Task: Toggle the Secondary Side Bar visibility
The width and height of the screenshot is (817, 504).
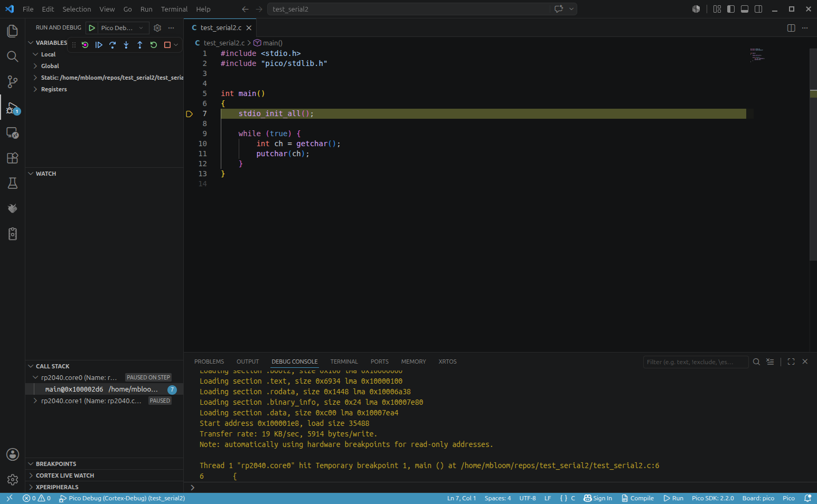Action: [x=758, y=9]
